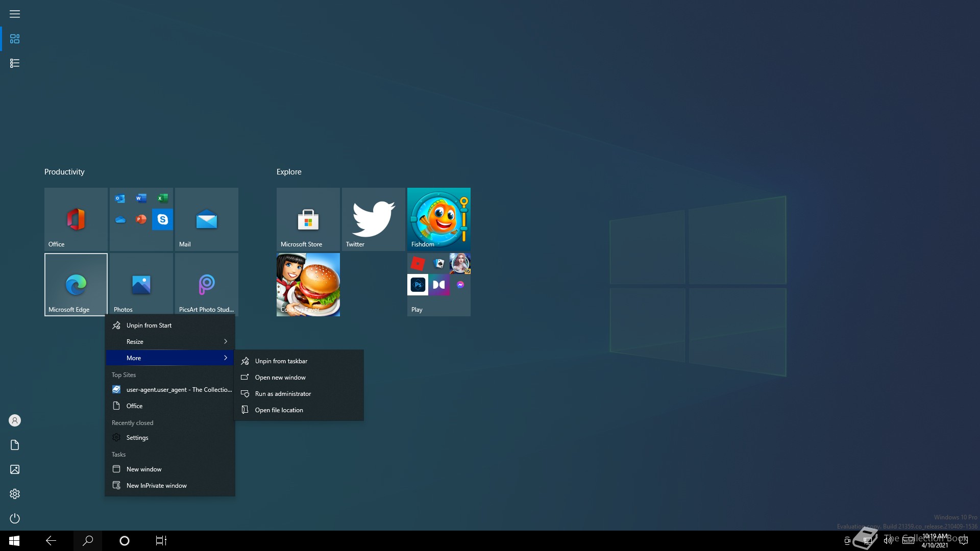980x551 pixels.
Task: Open the user account icon
Action: pos(15,420)
